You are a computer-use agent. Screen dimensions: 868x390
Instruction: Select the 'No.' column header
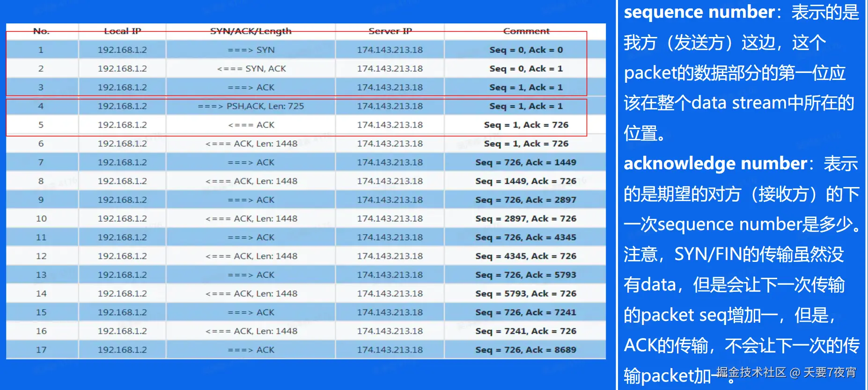(x=41, y=31)
